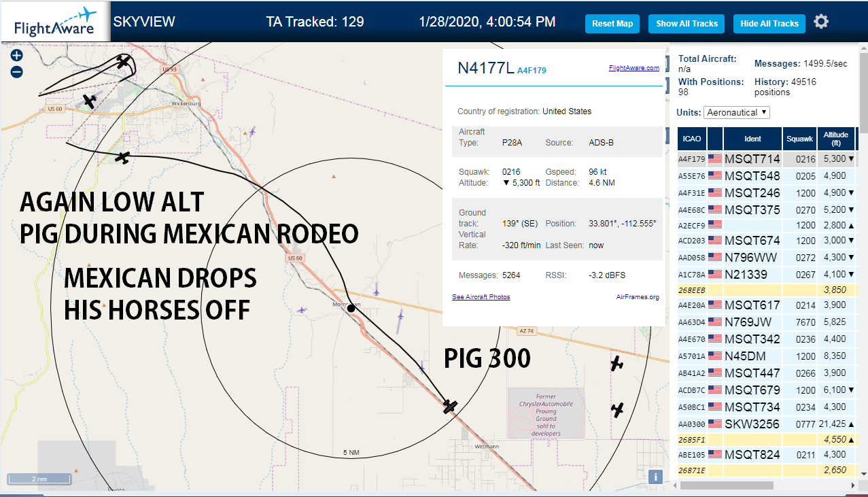The height and width of the screenshot is (497, 868).
Task: Select the aircraft icon beside US 60 shield
Action: click(90, 101)
